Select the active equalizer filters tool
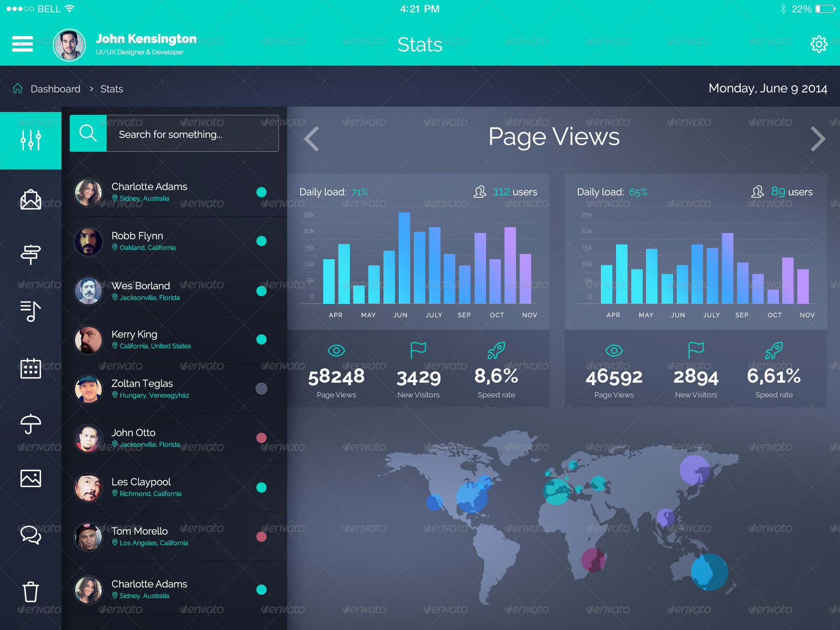 tap(31, 139)
